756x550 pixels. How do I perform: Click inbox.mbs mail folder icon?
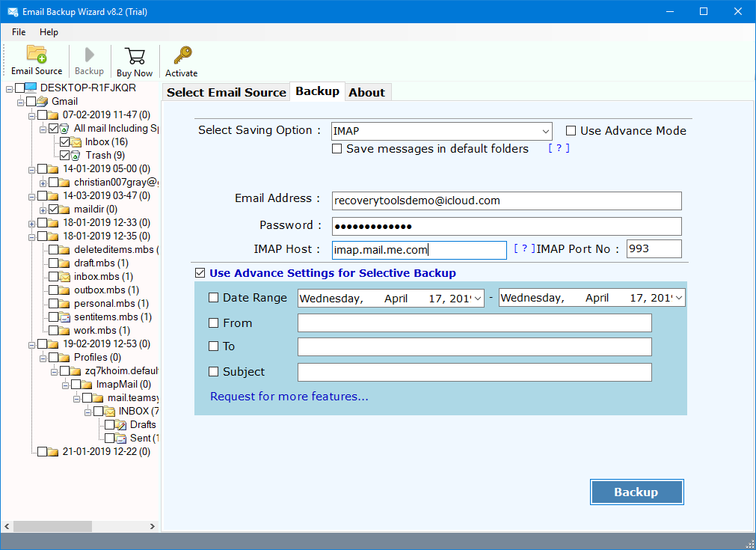(64, 276)
